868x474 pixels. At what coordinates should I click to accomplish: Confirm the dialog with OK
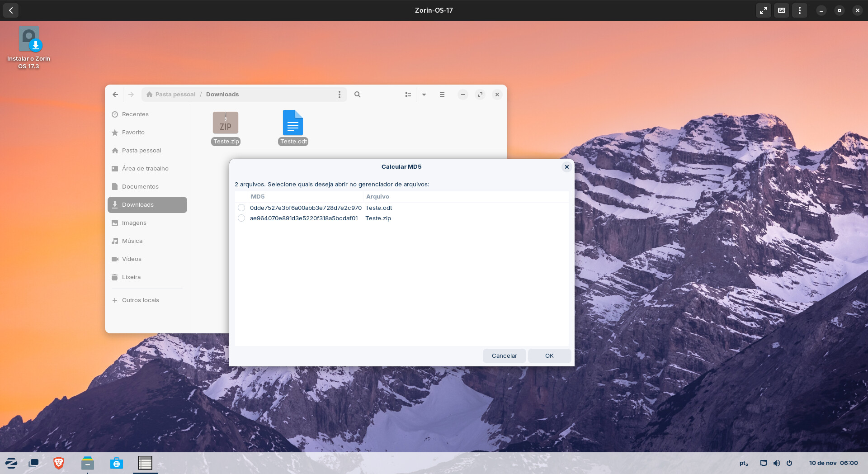tap(549, 355)
